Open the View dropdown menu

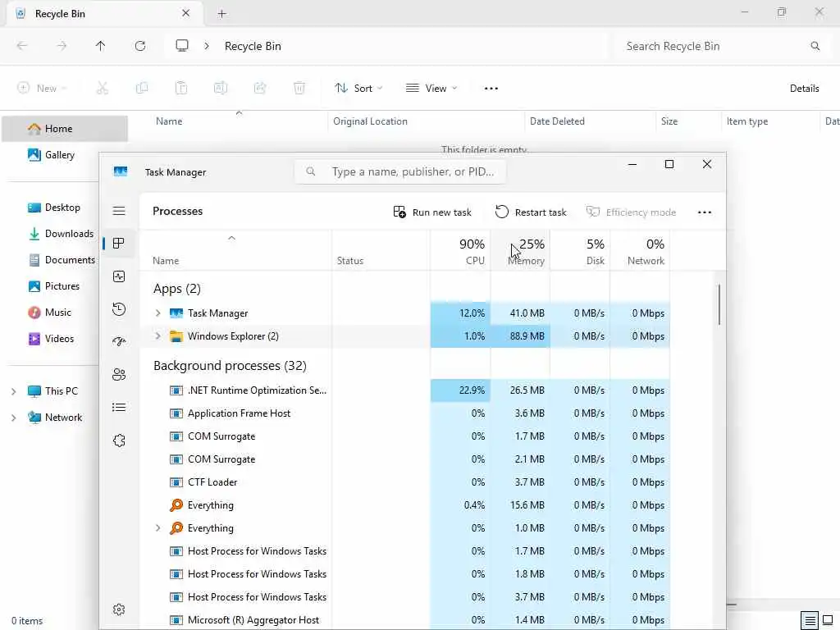[431, 89]
